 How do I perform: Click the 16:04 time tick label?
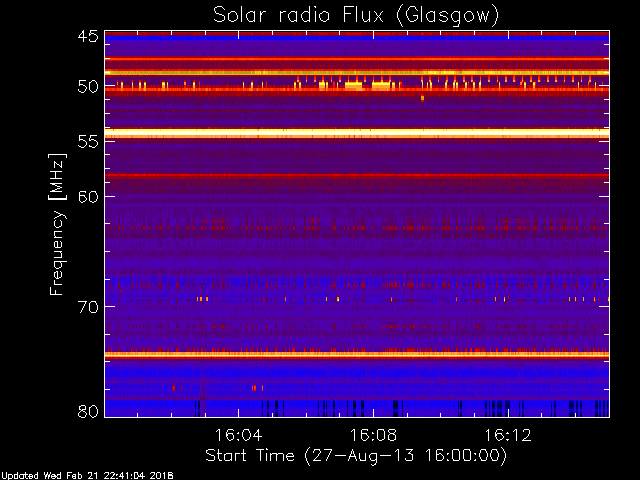(x=238, y=435)
